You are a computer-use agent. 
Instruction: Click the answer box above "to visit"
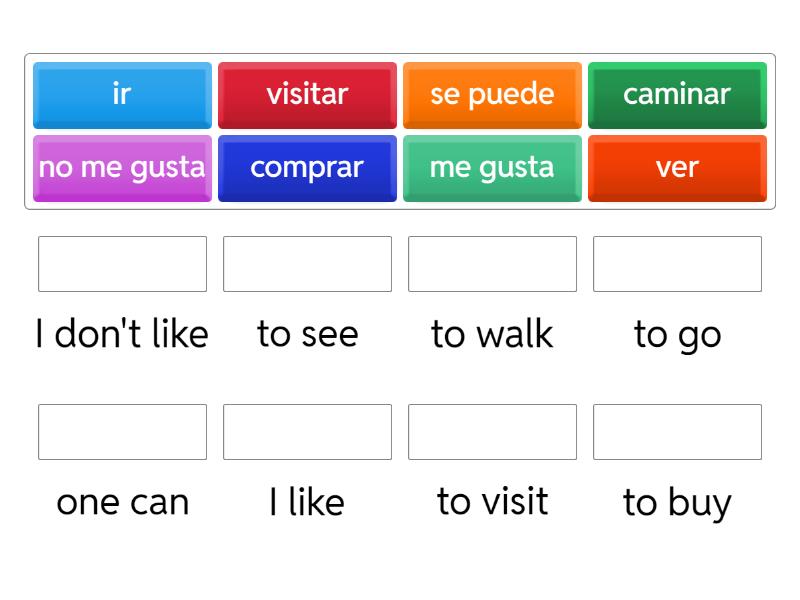pyautogui.click(x=492, y=432)
